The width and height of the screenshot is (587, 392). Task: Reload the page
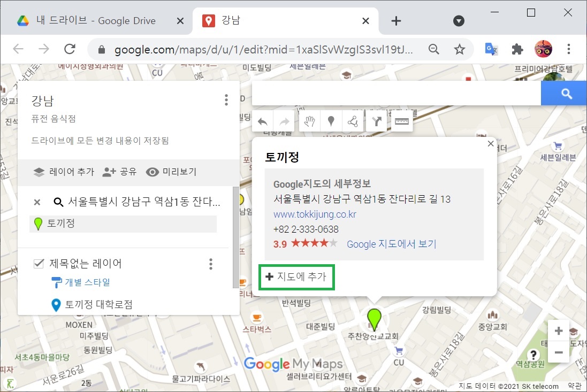coord(70,49)
